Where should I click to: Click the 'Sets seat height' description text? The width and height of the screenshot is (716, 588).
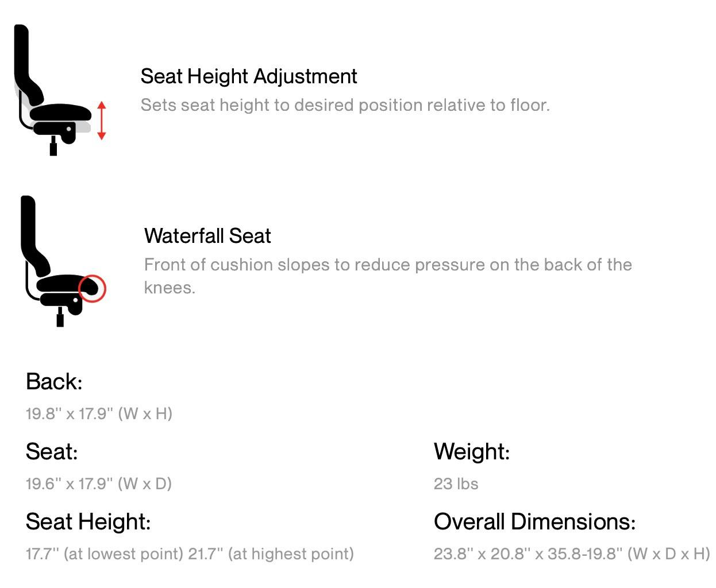pyautogui.click(x=345, y=105)
